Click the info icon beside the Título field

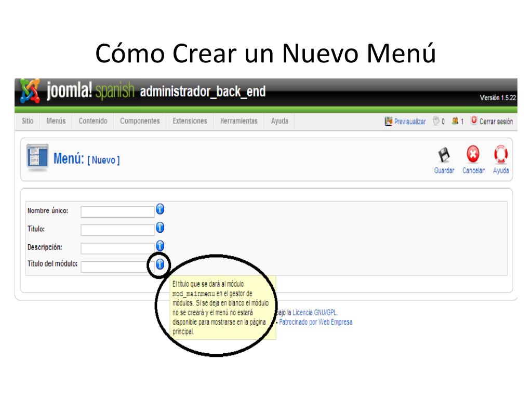(x=160, y=228)
